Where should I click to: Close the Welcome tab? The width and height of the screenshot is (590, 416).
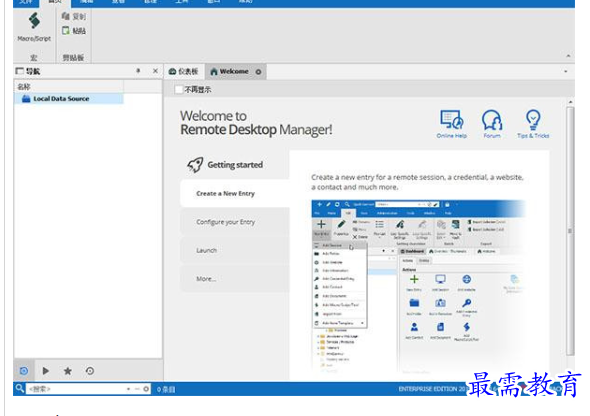259,72
